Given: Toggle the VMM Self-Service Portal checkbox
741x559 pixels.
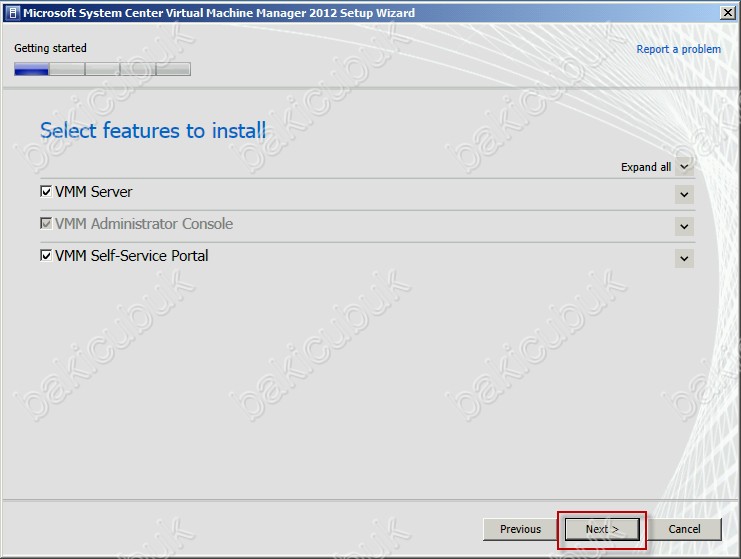Looking at the screenshot, I should (x=46, y=255).
